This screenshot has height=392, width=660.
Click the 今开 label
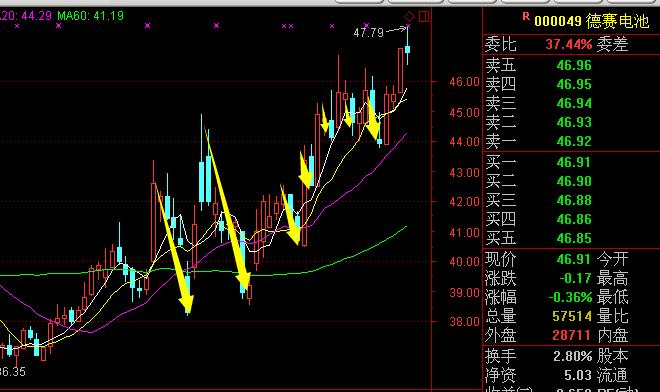(612, 259)
